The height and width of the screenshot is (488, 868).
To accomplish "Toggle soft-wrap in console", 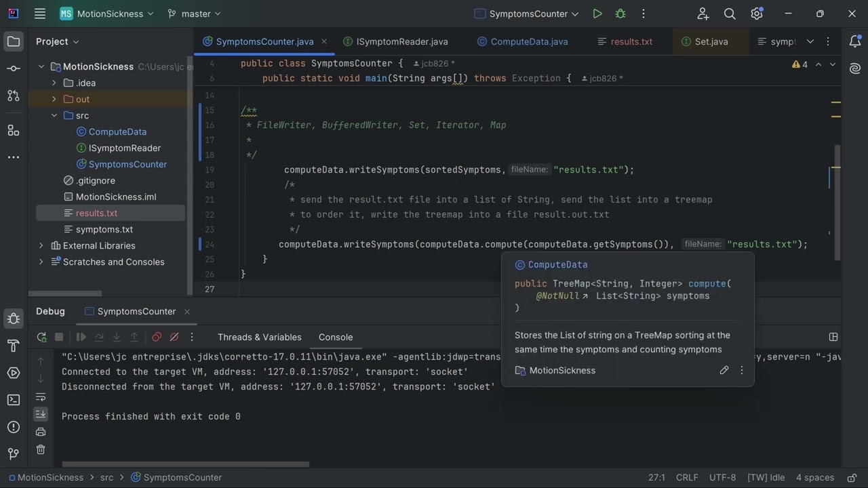I will click(41, 396).
